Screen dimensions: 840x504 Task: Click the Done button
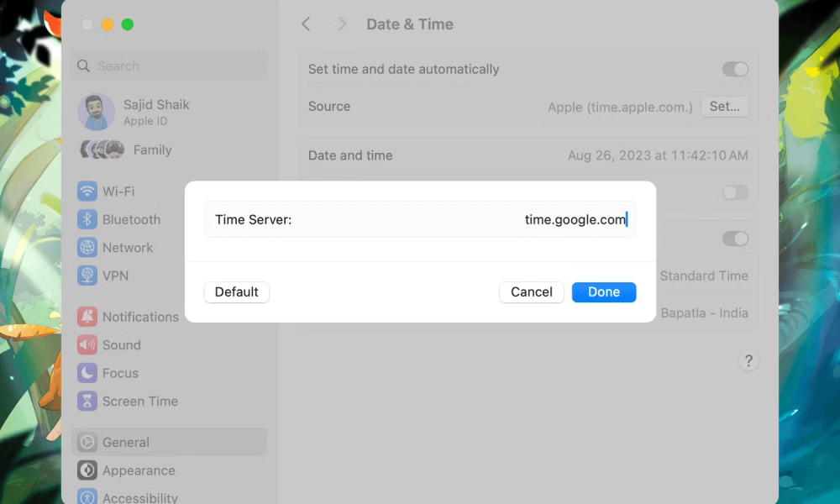(x=604, y=292)
